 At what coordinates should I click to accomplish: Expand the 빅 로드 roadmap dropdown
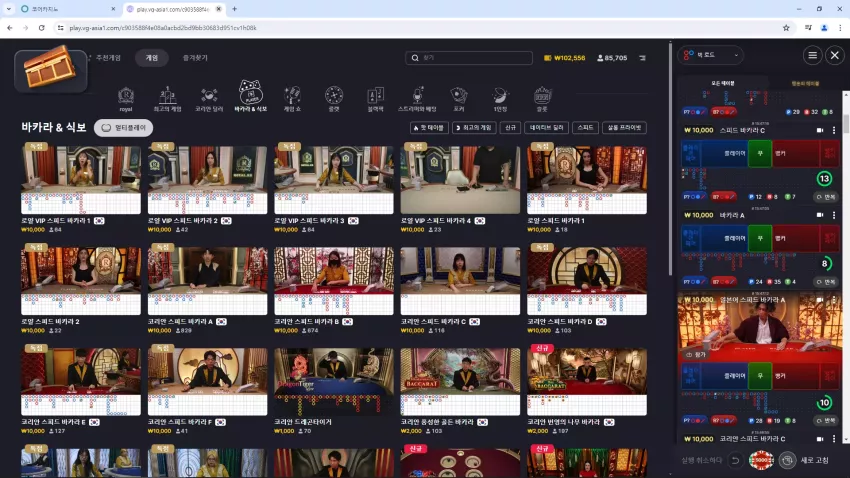point(710,55)
